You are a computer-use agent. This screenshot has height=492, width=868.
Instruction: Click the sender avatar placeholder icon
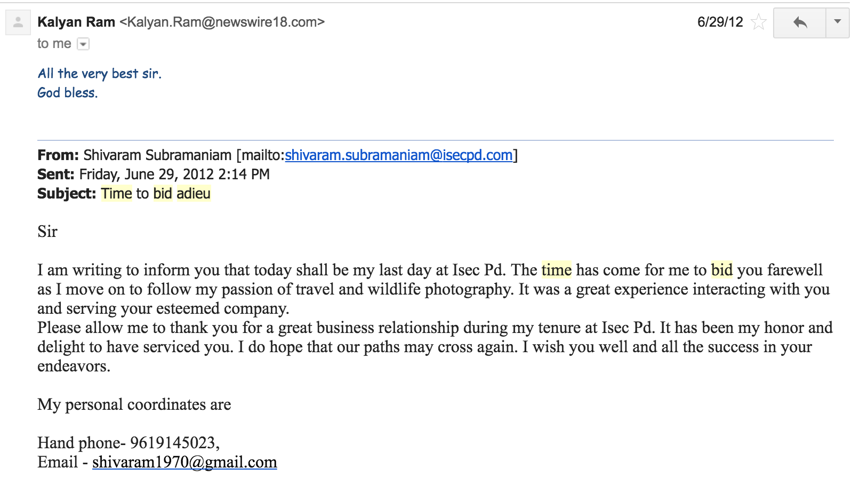(18, 23)
